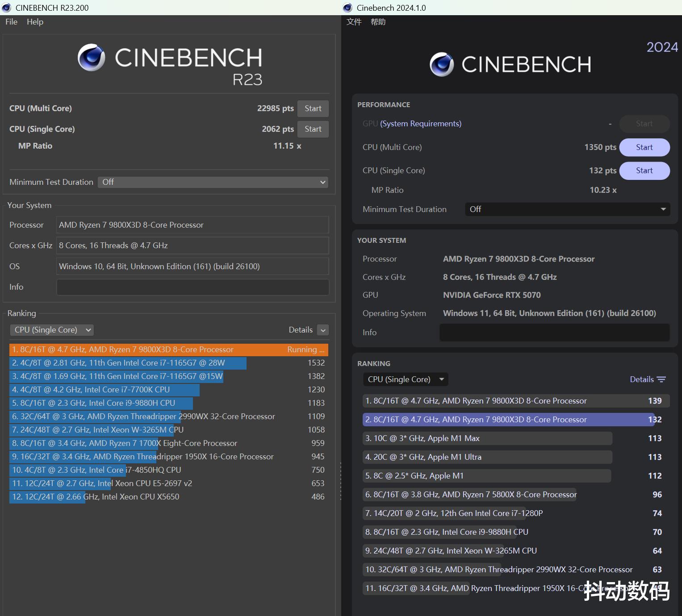The image size is (682, 616).
Task: Select the Ryzen 7 1700X ranking row
Action: coord(168,443)
